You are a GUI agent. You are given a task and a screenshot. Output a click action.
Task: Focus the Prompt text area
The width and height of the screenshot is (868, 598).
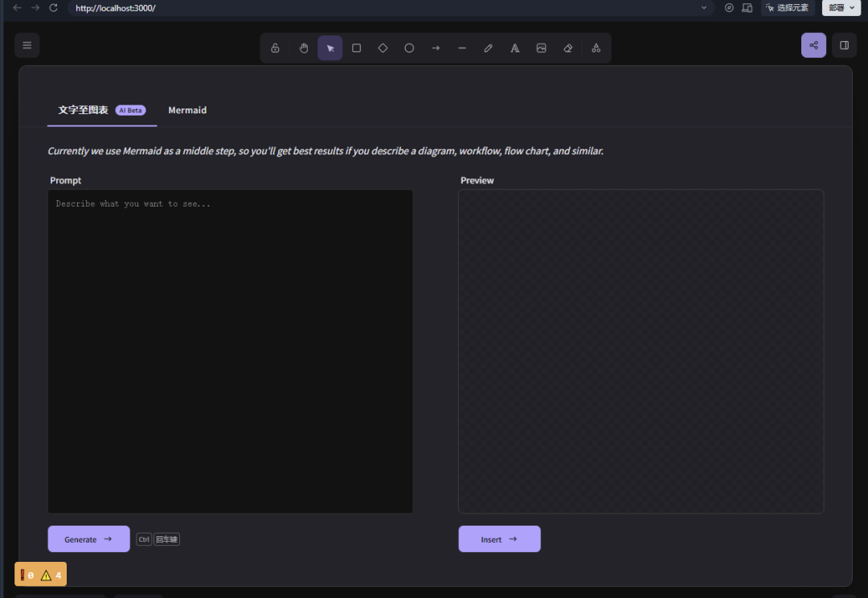coord(231,351)
